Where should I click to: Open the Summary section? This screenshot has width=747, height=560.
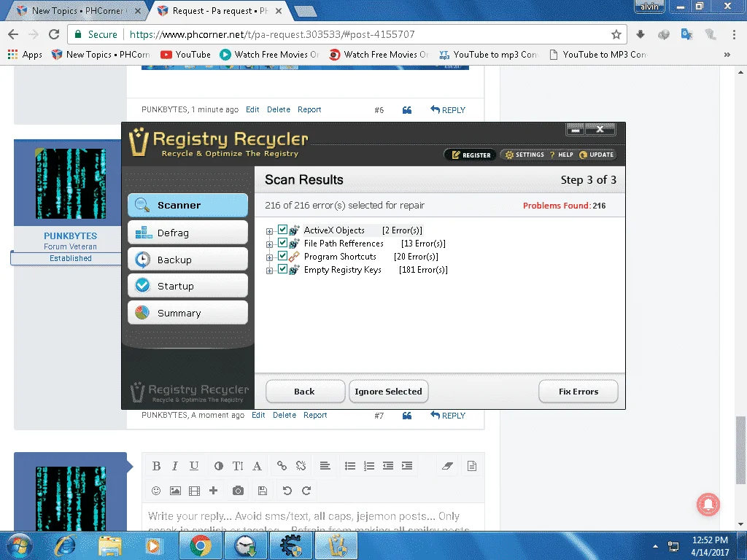point(187,313)
